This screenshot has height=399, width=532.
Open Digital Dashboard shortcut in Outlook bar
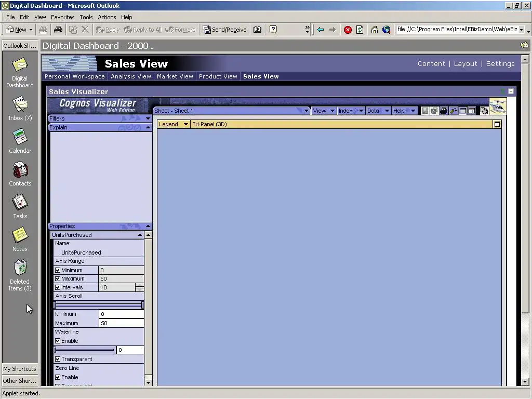pyautogui.click(x=20, y=73)
